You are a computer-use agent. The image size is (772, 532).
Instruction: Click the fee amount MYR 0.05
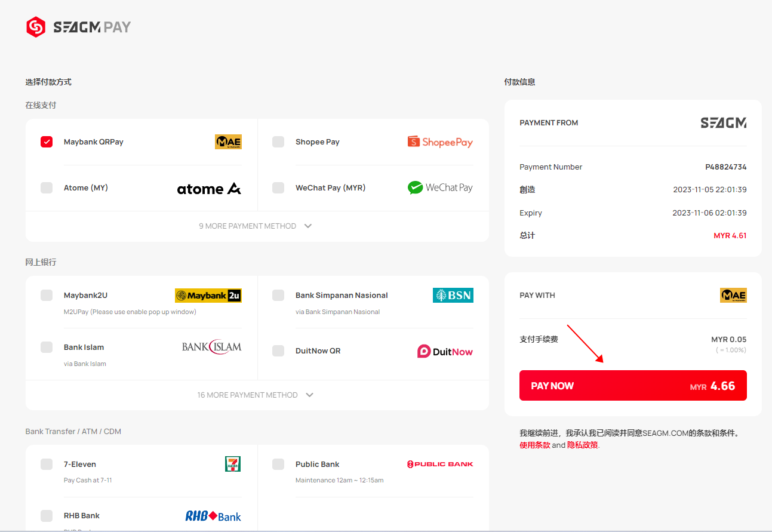click(x=729, y=340)
